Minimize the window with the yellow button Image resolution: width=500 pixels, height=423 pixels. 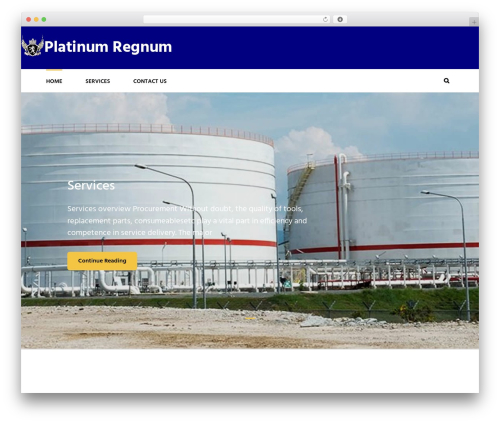pyautogui.click(x=36, y=20)
